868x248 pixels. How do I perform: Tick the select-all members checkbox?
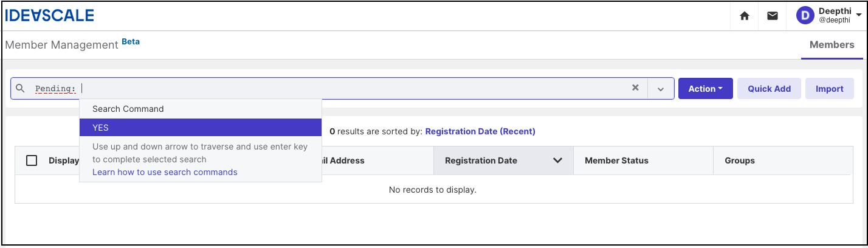32,160
